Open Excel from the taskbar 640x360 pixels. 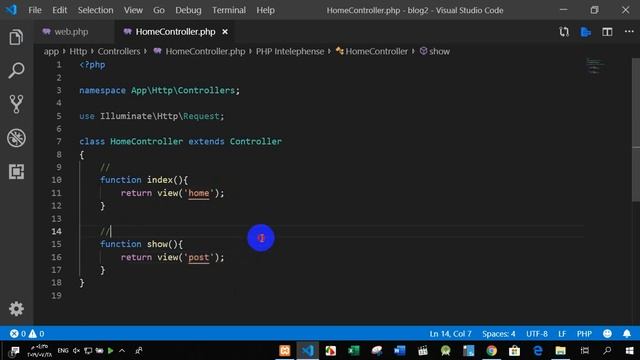tap(353, 351)
